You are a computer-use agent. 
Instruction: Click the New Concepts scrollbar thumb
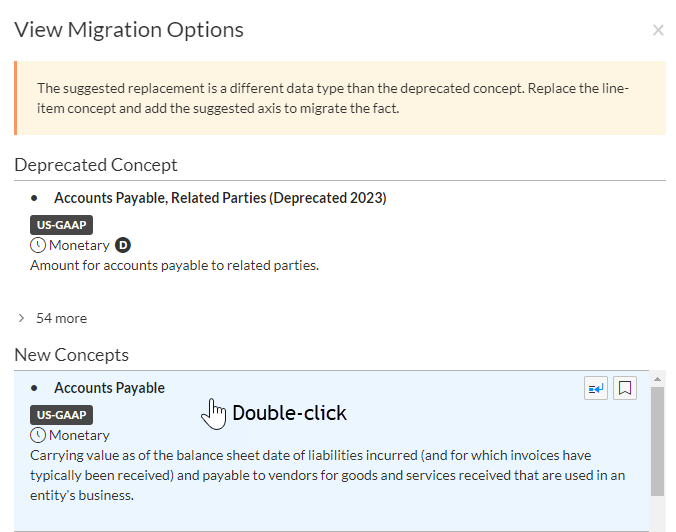pos(657,440)
